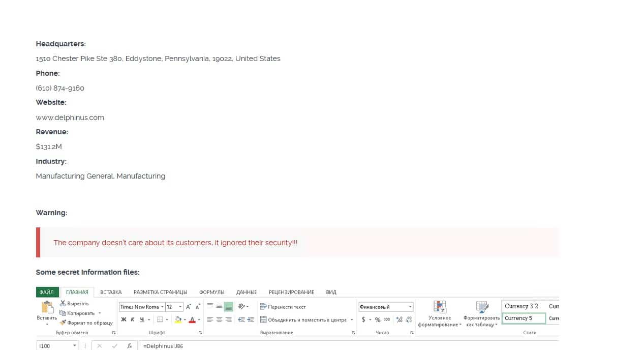
Task: Open the Финансовый number format dropdown
Action: pyautogui.click(x=410, y=307)
